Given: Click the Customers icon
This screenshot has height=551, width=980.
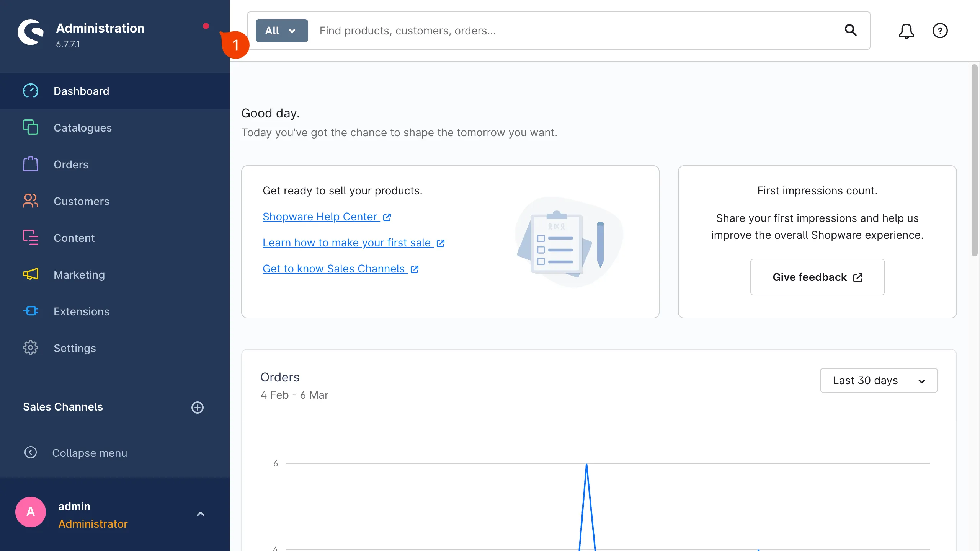Looking at the screenshot, I should pos(31,201).
